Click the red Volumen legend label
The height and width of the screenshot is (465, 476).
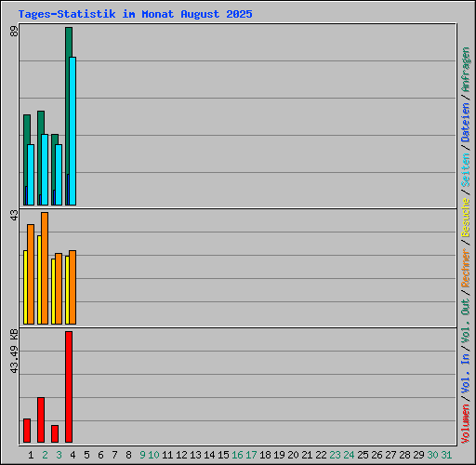[466, 423]
